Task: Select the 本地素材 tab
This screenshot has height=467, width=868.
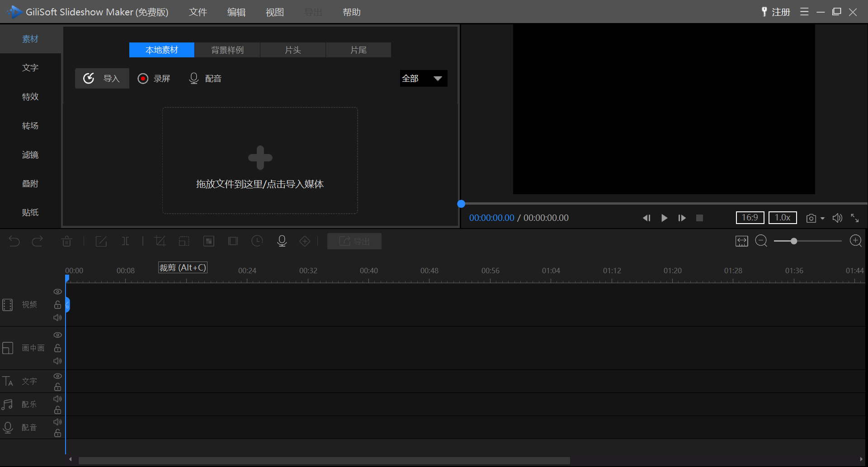Action: pos(162,50)
